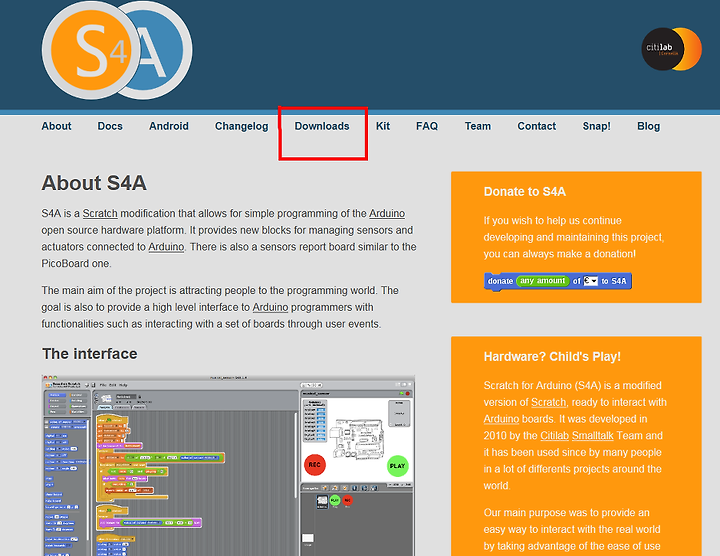Go to the Snap! page
The width and height of the screenshot is (720, 556).
pos(596,126)
